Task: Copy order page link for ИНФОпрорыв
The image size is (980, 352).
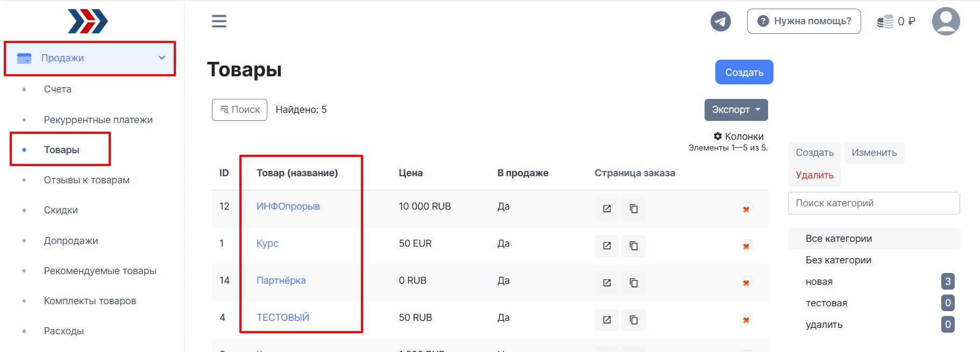Action: [634, 209]
